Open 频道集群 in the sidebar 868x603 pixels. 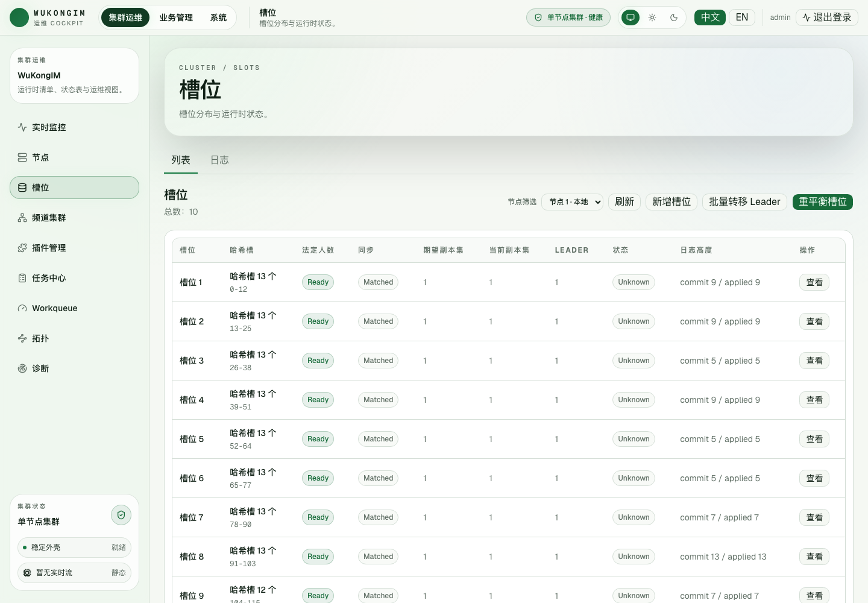[74, 218]
